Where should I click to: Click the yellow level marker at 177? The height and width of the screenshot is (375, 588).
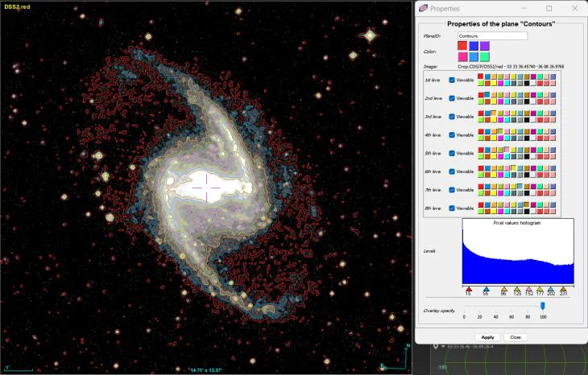tap(540, 289)
